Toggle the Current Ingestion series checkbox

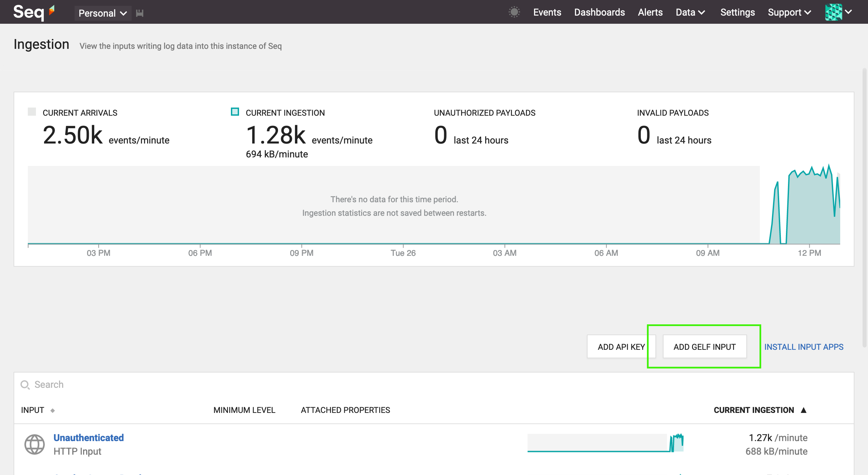coord(235,112)
